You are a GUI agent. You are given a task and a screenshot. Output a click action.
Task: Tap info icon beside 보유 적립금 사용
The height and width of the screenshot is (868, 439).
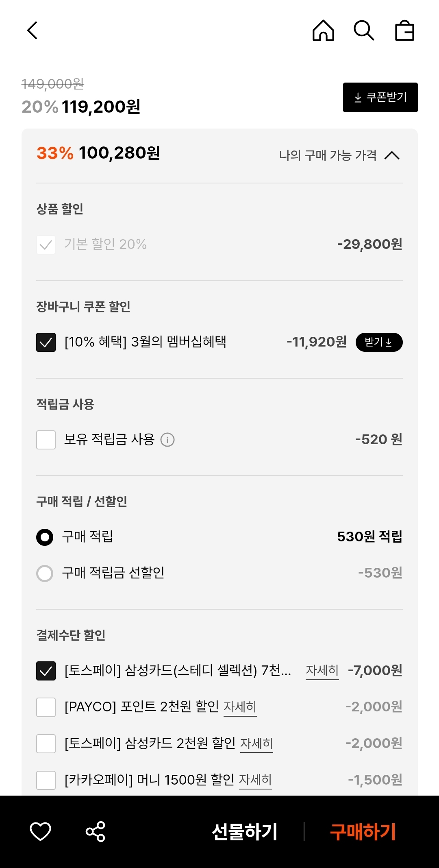click(x=167, y=440)
